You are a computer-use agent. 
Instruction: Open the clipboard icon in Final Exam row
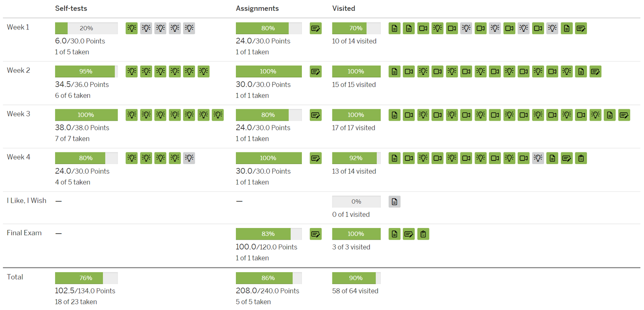pyautogui.click(x=423, y=234)
